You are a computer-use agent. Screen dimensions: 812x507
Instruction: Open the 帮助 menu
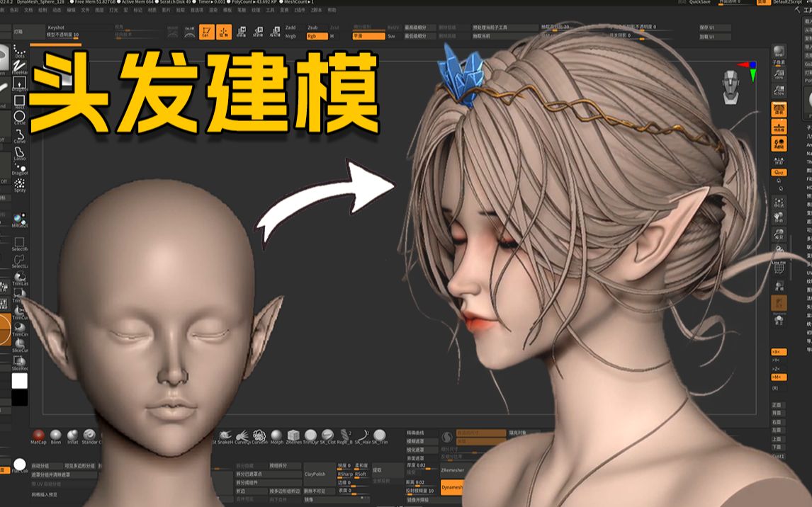click(x=332, y=10)
